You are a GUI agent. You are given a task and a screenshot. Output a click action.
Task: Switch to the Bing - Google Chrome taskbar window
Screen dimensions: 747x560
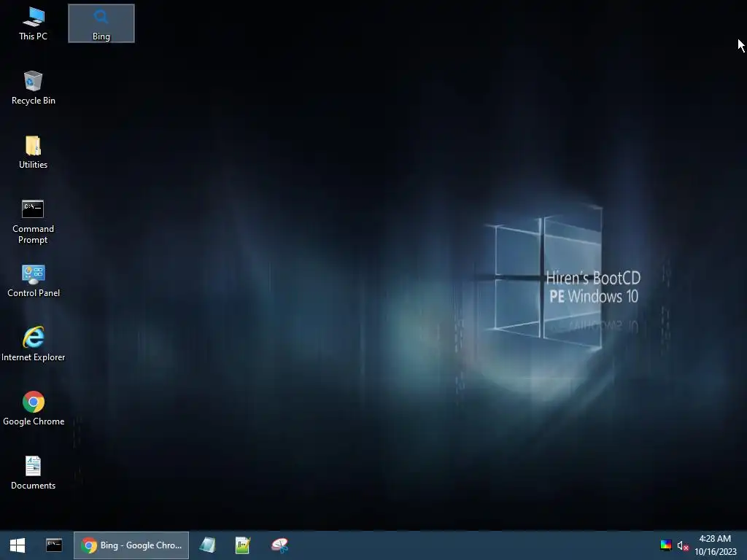[x=131, y=545]
